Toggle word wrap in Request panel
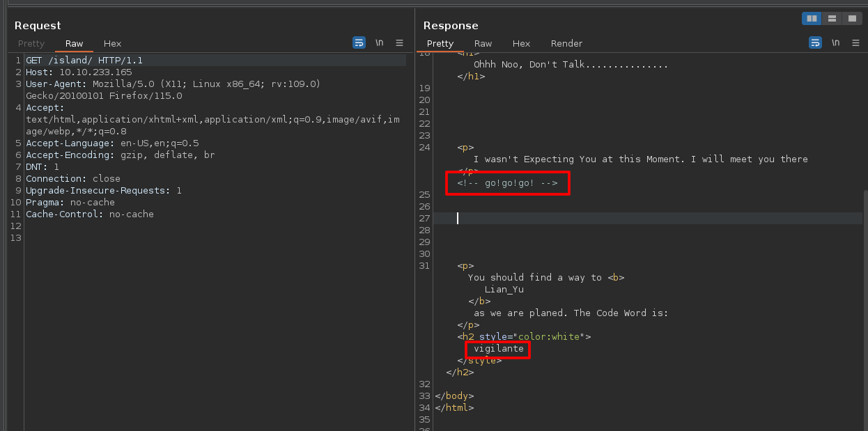Screen dimensions: 868x431 coord(359,42)
